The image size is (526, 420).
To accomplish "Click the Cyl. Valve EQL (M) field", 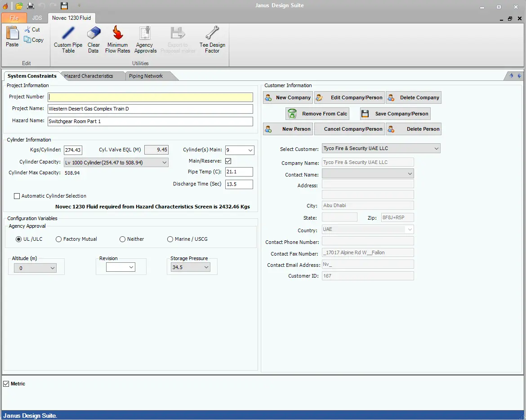I will tap(156, 150).
